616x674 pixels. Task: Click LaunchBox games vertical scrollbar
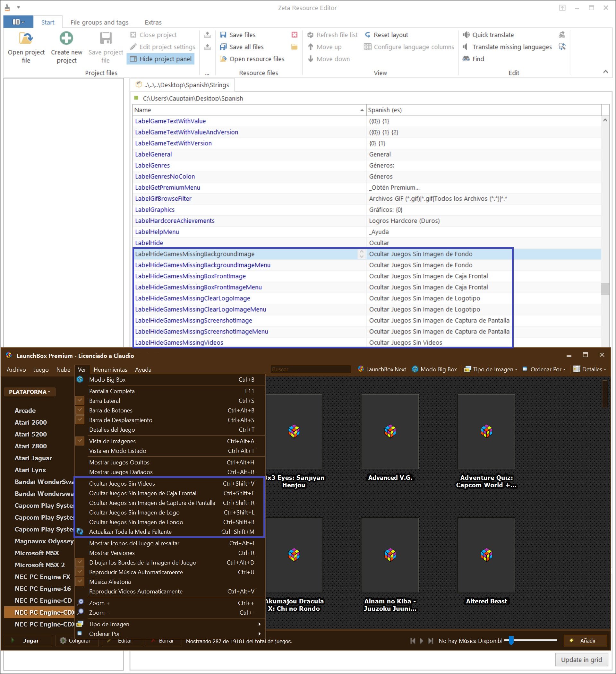pyautogui.click(x=605, y=394)
